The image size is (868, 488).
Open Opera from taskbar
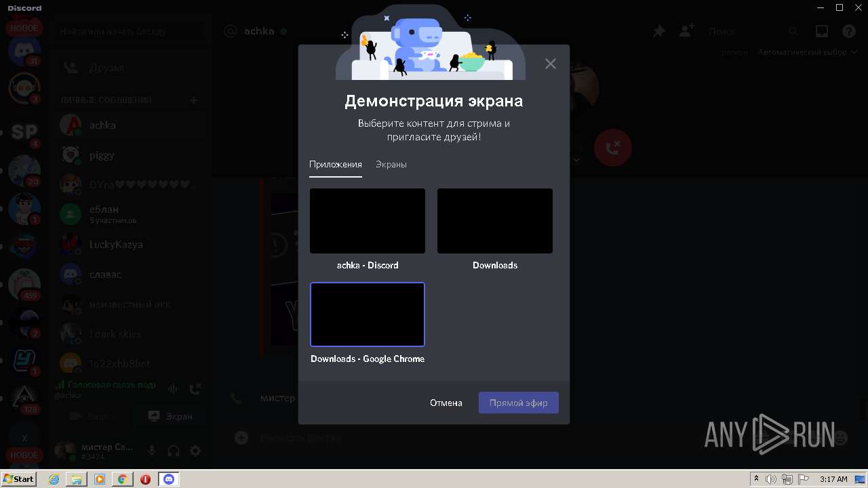(145, 479)
